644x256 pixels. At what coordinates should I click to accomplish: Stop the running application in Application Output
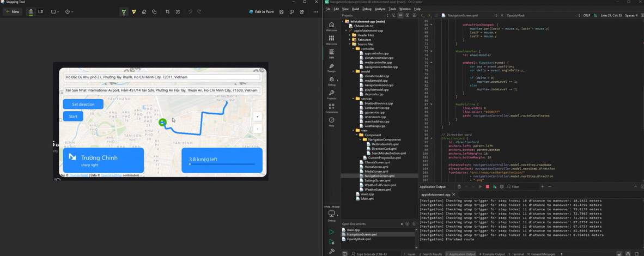point(487,187)
